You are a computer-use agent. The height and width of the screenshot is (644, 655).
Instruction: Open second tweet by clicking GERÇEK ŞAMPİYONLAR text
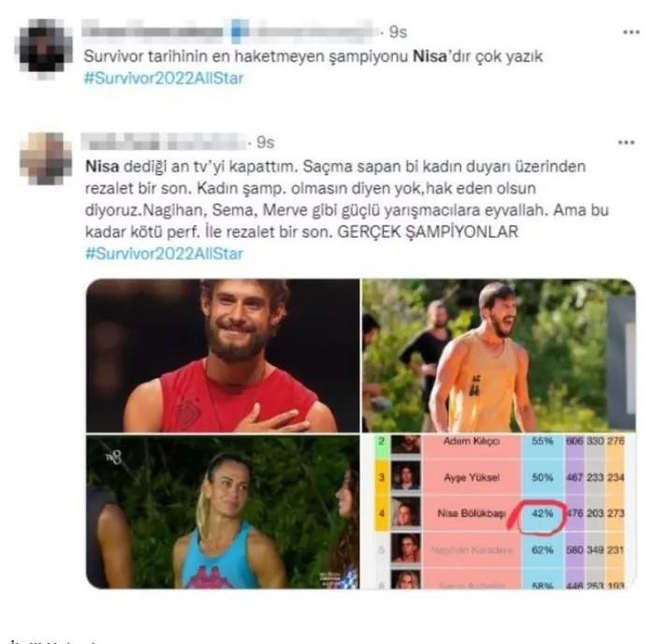click(x=428, y=232)
